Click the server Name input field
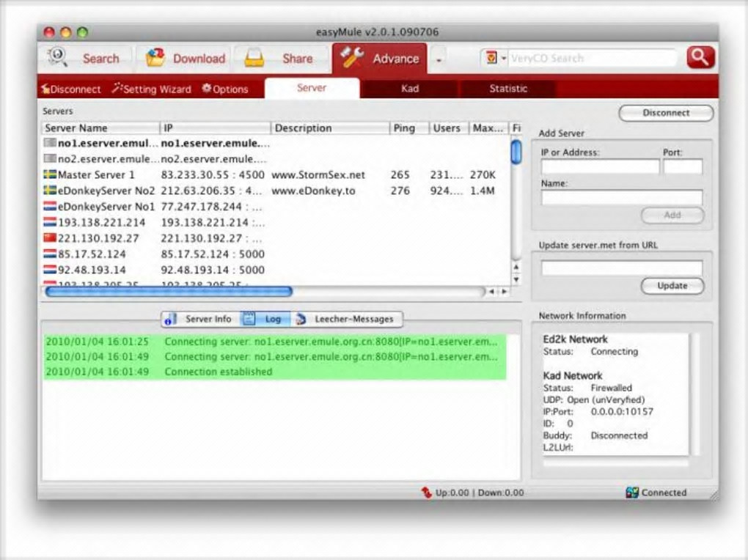The height and width of the screenshot is (560, 748). coord(622,197)
